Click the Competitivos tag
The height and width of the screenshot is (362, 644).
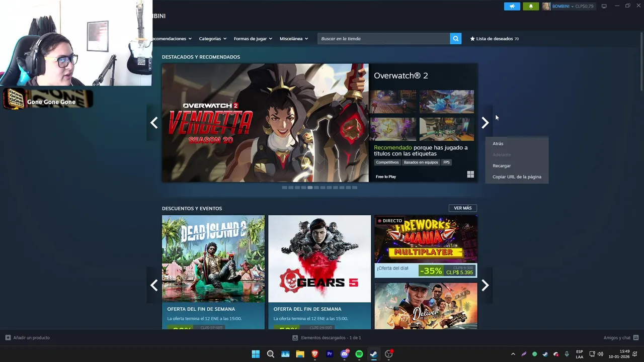tap(387, 162)
